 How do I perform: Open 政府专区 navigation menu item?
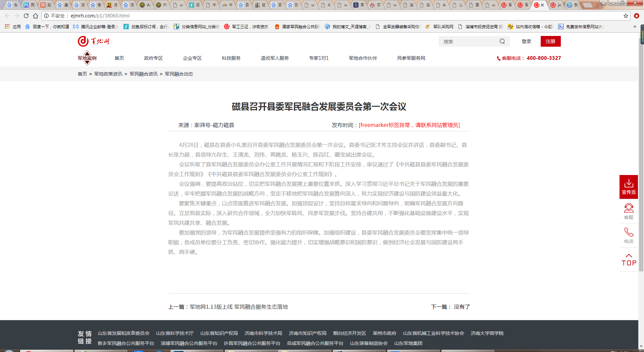[153, 58]
